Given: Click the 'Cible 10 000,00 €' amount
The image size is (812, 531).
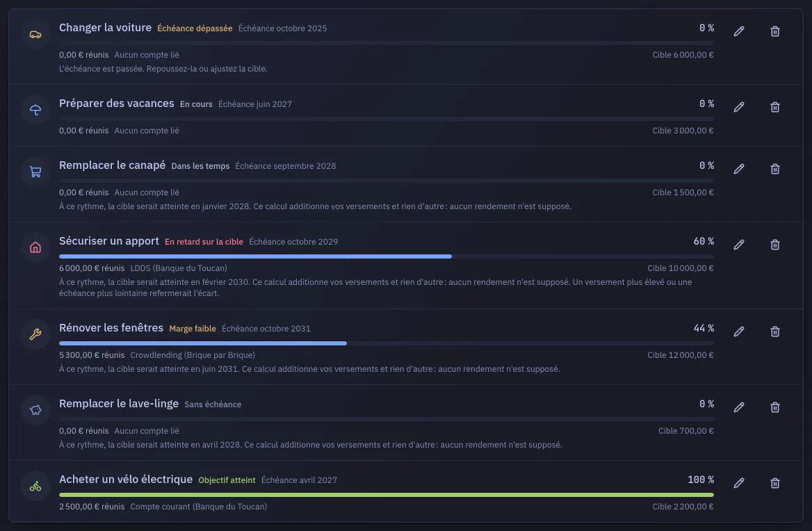Looking at the screenshot, I should 681,268.
